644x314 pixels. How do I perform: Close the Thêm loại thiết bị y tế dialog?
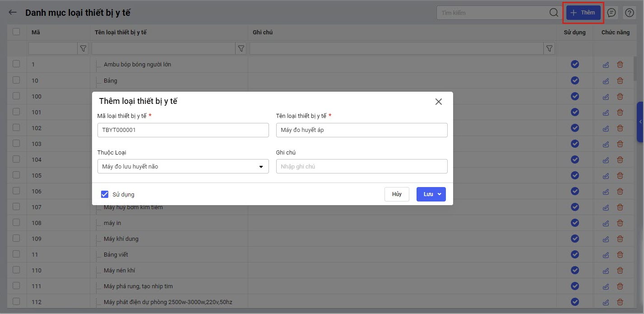pyautogui.click(x=438, y=102)
